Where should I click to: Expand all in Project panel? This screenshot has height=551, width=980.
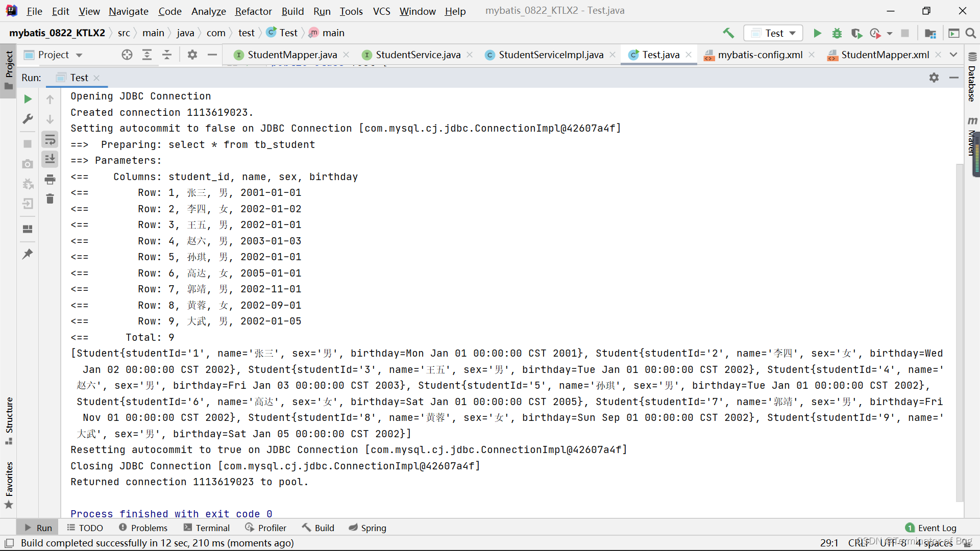[147, 55]
